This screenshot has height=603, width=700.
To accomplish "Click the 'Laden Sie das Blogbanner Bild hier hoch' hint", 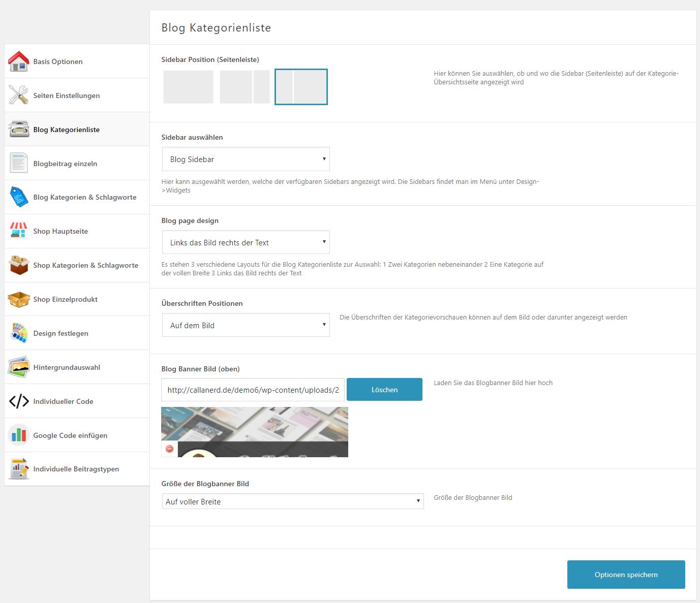I will click(493, 383).
